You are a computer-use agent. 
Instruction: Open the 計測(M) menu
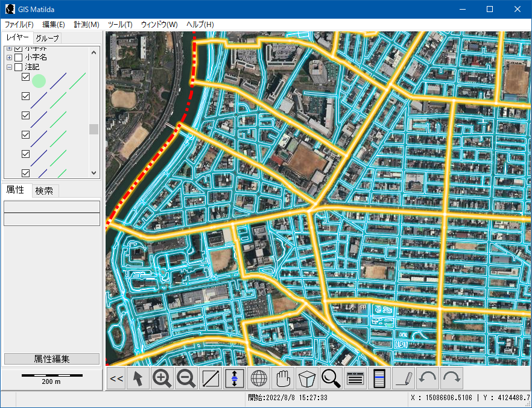(x=86, y=25)
